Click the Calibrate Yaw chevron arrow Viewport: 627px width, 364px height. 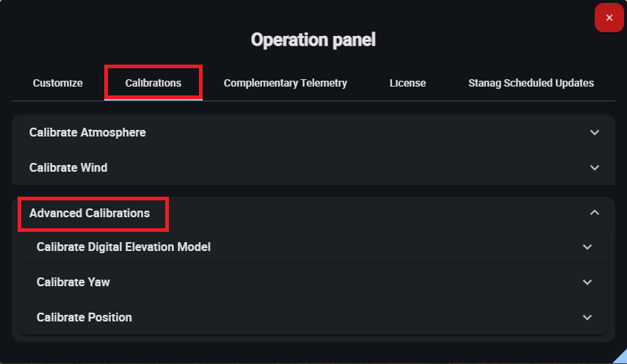(587, 283)
